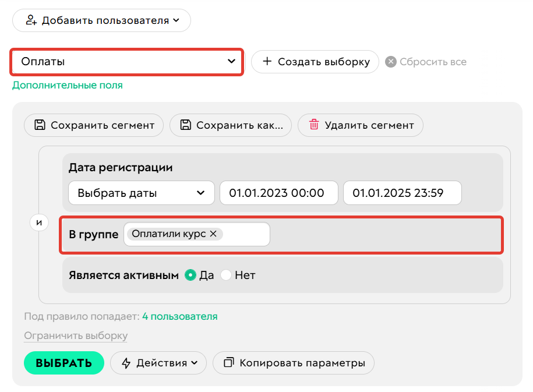This screenshot has height=392, width=533.
Task: Toggle the и condition connector
Action: [38, 222]
